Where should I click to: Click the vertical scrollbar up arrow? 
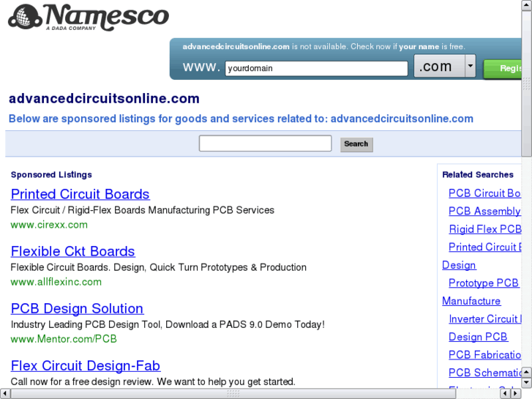click(x=527, y=5)
